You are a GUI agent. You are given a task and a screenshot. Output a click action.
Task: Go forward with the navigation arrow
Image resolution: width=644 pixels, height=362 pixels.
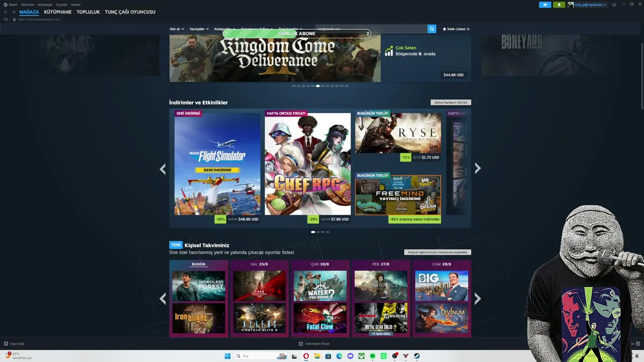[x=14, y=12]
